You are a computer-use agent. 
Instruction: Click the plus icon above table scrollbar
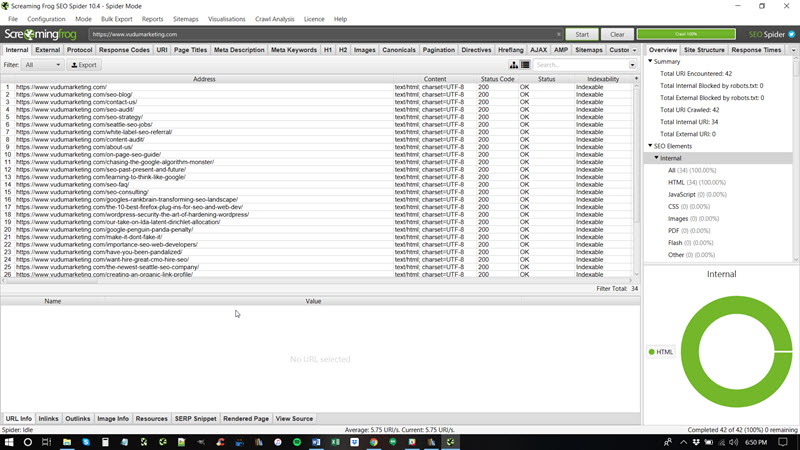click(x=636, y=79)
